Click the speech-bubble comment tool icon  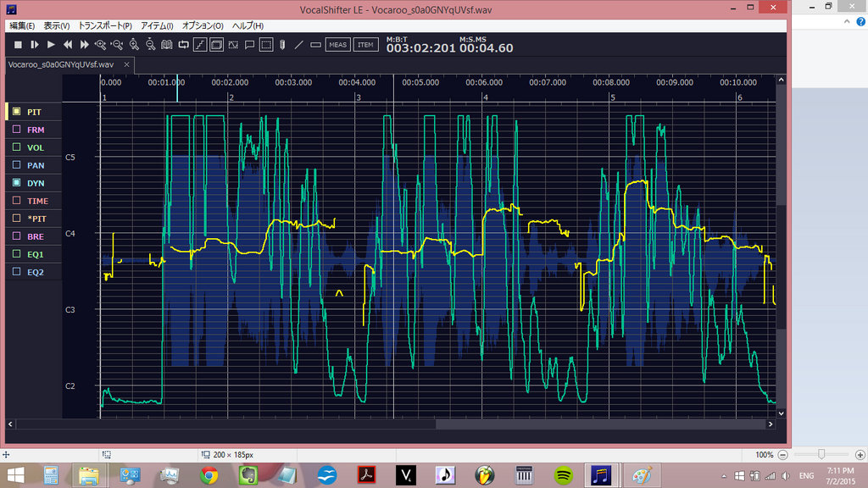(x=249, y=44)
